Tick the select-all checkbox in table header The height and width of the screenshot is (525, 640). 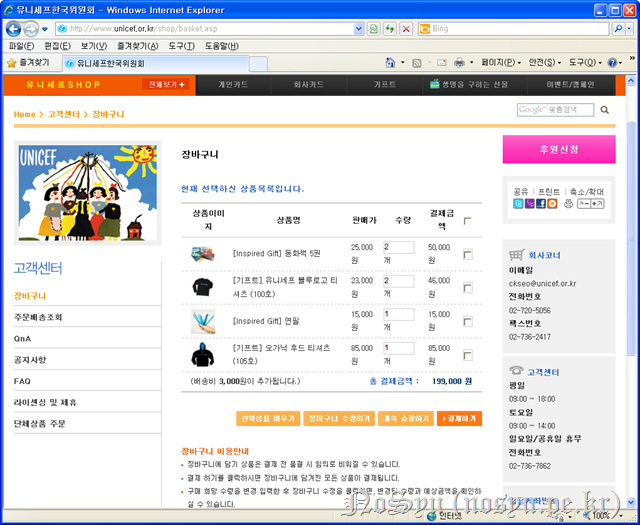point(468,221)
